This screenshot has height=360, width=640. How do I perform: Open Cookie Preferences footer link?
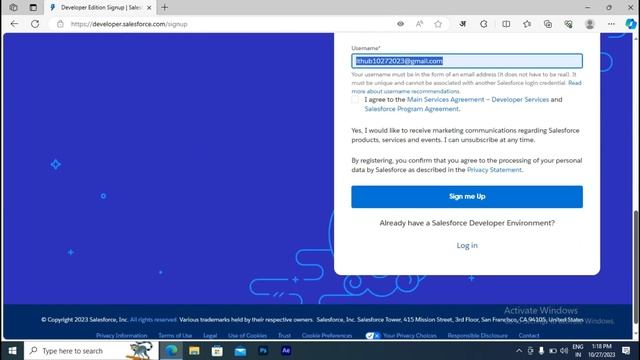(x=327, y=336)
